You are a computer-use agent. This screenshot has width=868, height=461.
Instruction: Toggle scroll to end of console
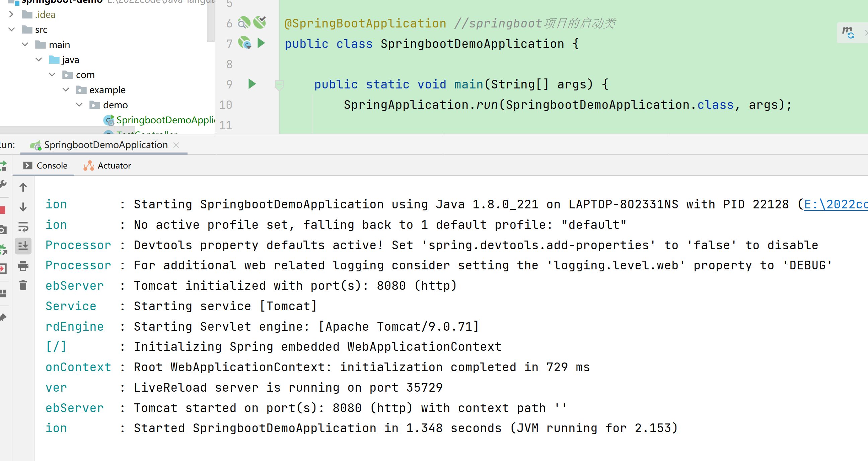pyautogui.click(x=23, y=246)
